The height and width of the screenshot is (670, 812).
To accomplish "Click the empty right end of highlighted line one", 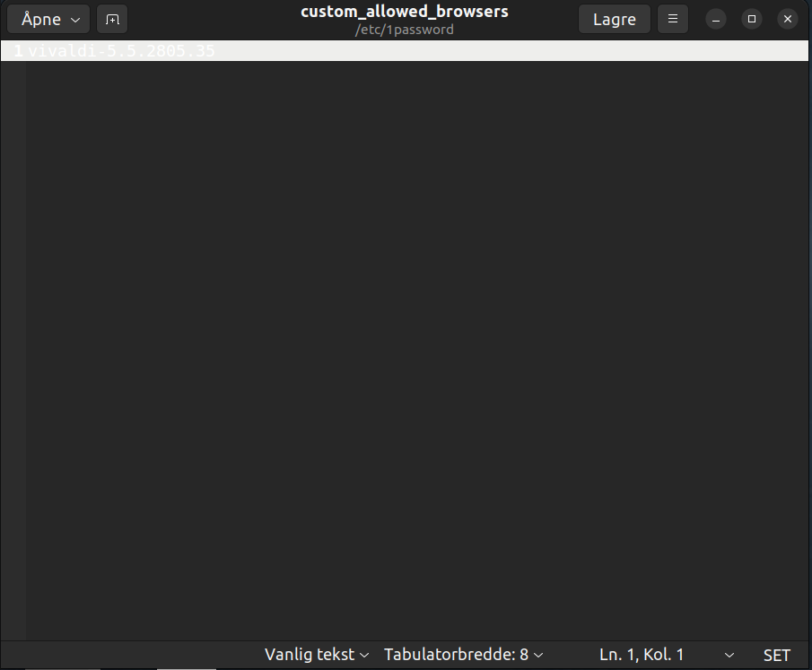I will tap(538, 51).
